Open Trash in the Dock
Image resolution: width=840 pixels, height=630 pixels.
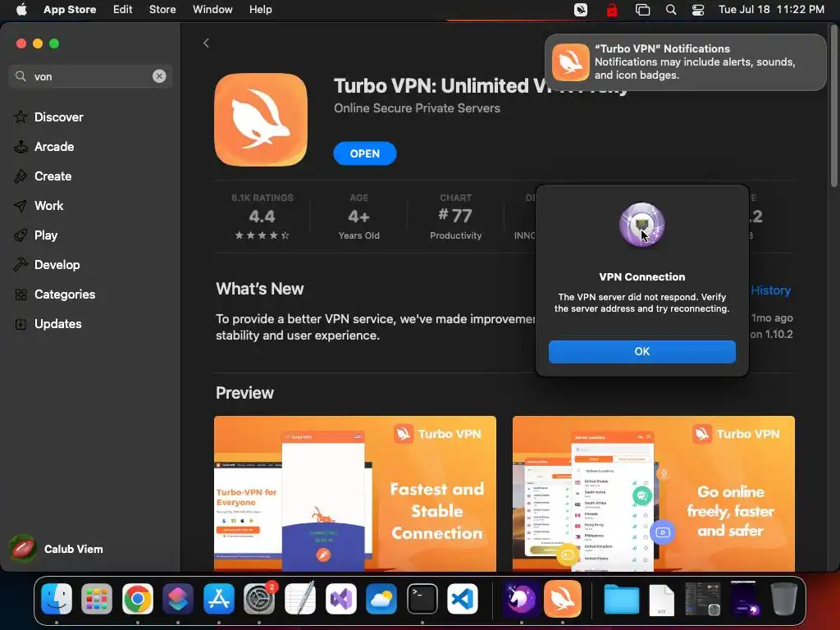[x=783, y=599]
